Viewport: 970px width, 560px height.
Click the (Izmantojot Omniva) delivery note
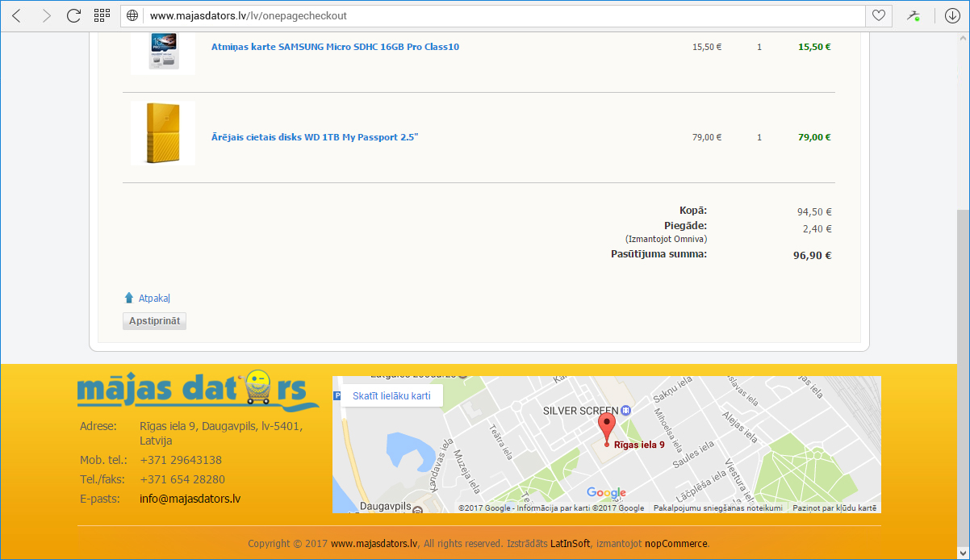coord(666,240)
